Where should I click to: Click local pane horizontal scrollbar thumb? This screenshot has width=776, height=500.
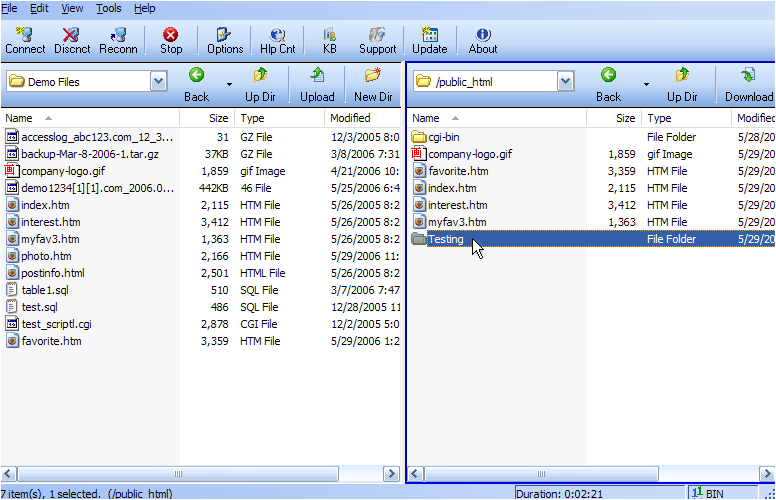point(178,474)
